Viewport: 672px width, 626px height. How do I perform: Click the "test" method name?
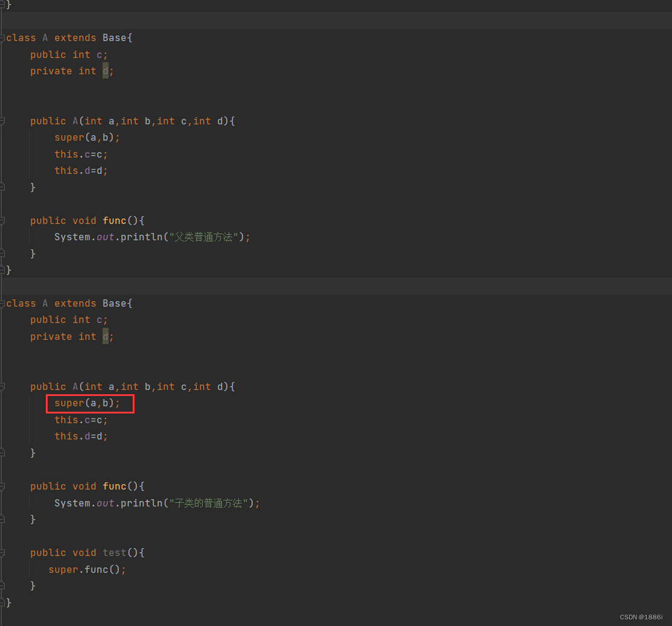(115, 553)
